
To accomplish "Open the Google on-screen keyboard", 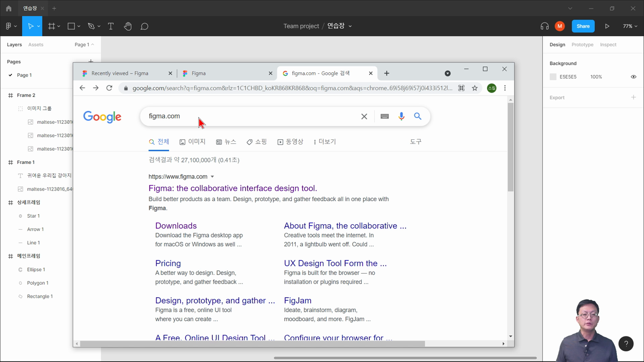I will pos(385,116).
